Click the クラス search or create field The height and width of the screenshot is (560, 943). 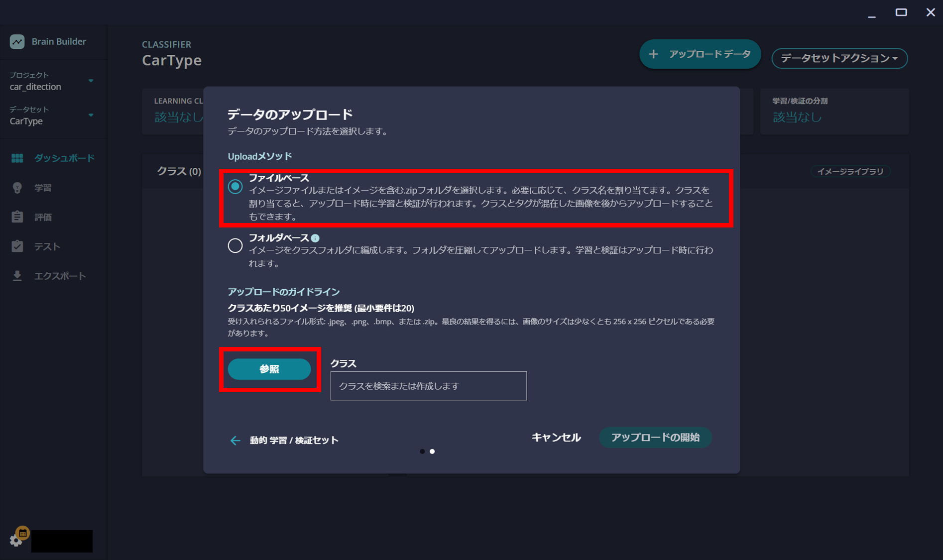pyautogui.click(x=429, y=386)
